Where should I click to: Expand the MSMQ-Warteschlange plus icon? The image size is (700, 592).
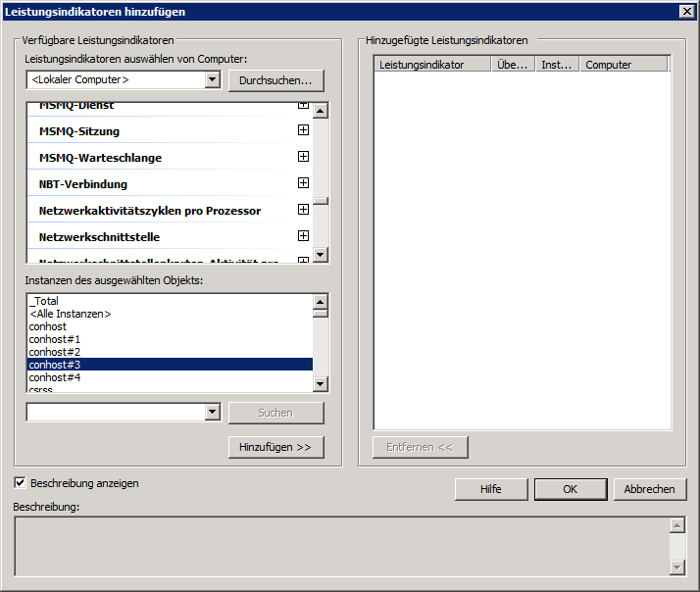point(303,157)
